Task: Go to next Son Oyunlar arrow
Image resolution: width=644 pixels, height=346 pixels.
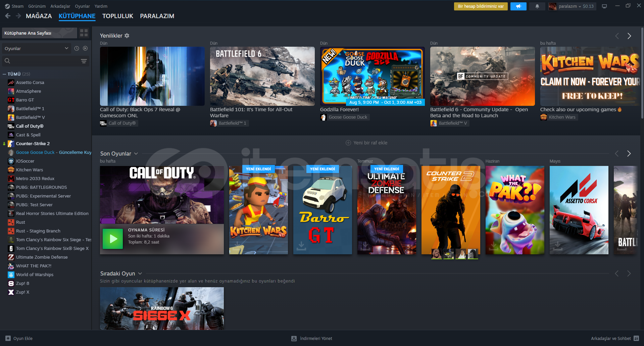Action: click(x=629, y=154)
